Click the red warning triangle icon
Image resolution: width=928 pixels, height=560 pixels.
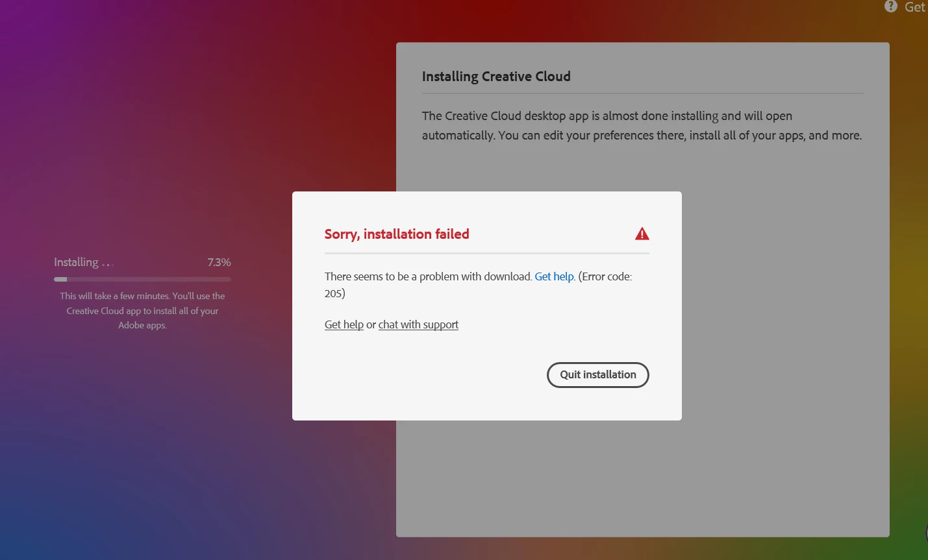click(642, 234)
